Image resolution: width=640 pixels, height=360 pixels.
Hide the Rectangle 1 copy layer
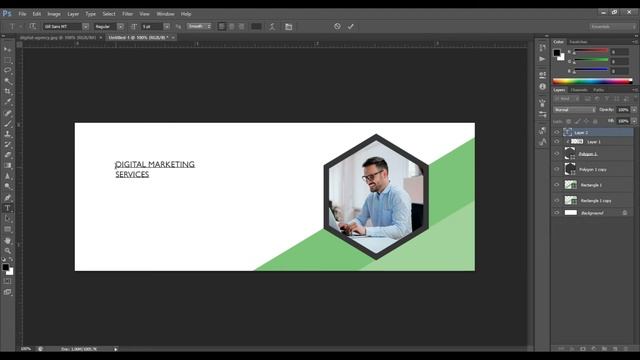pyautogui.click(x=557, y=200)
